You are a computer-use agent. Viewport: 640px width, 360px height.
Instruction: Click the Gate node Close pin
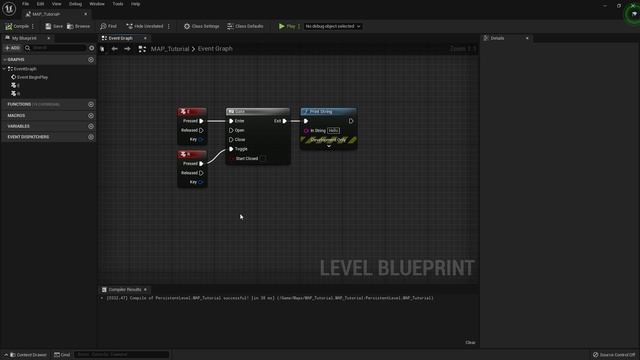pyautogui.click(x=231, y=140)
